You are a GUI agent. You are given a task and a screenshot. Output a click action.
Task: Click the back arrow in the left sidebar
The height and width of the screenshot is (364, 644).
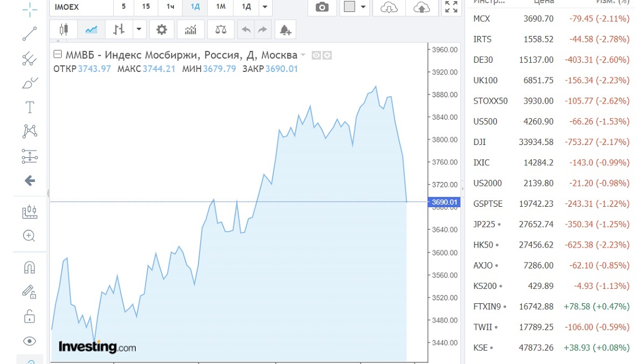point(30,181)
